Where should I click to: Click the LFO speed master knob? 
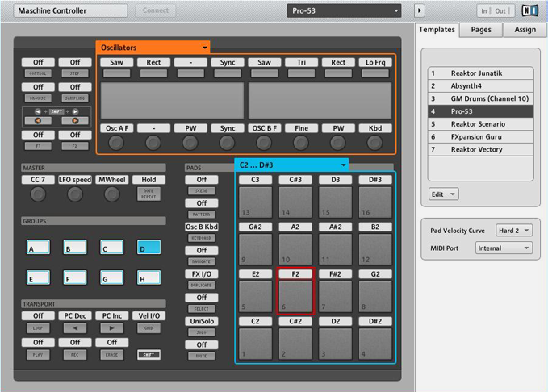pos(75,194)
